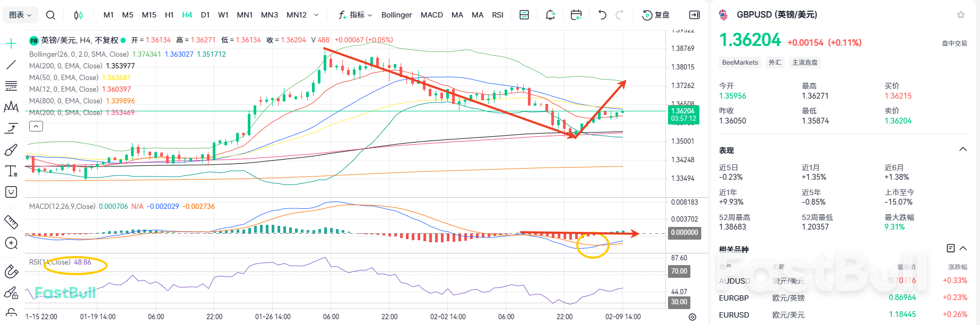Image resolution: width=980 pixels, height=325 pixels.
Task: Open the candlestick chart style icon
Action: pyautogui.click(x=79, y=15)
